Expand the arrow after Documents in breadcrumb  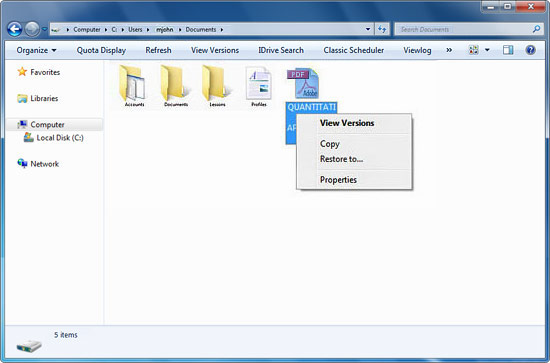coord(222,30)
